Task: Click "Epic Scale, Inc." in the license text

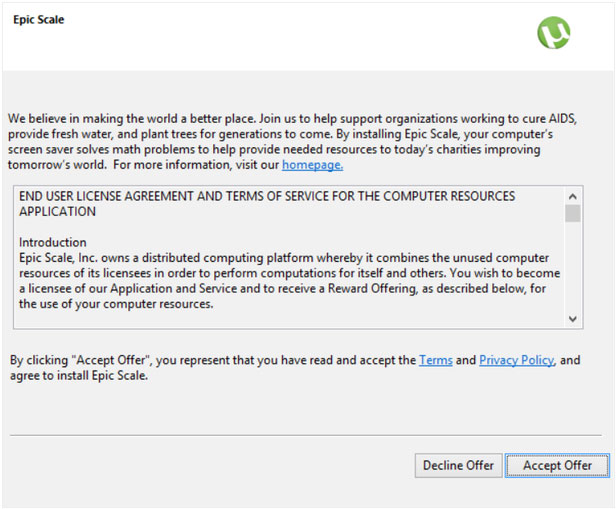Action: coord(61,257)
